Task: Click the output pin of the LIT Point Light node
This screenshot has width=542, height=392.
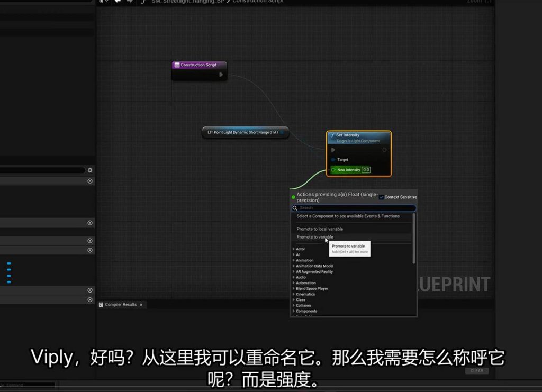Action: [x=283, y=132]
